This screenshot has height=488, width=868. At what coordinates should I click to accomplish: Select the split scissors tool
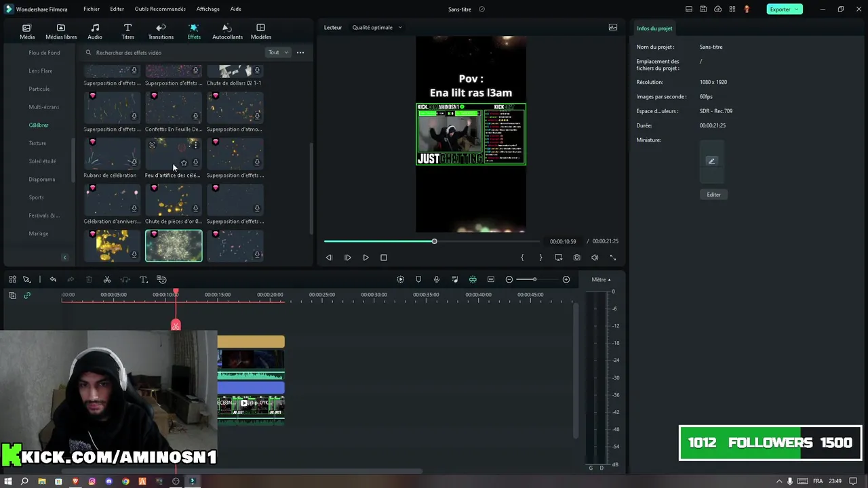107,279
